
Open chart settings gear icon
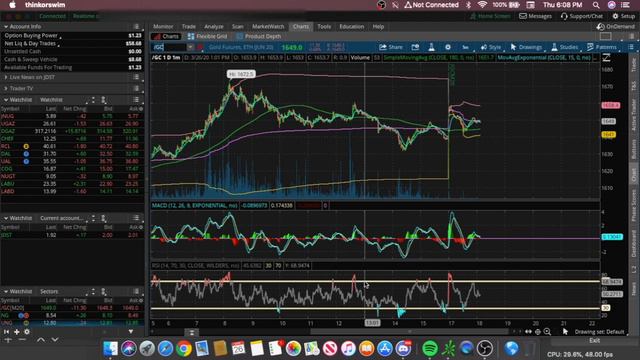tap(448, 47)
